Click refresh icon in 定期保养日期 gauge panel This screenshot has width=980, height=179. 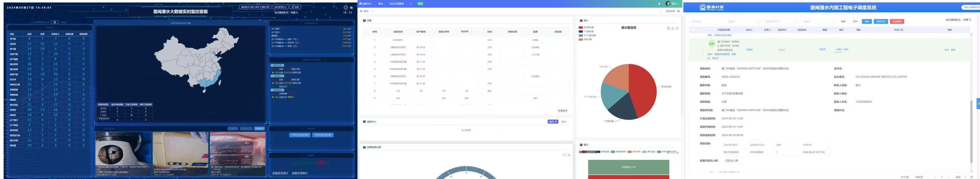(x=564, y=155)
